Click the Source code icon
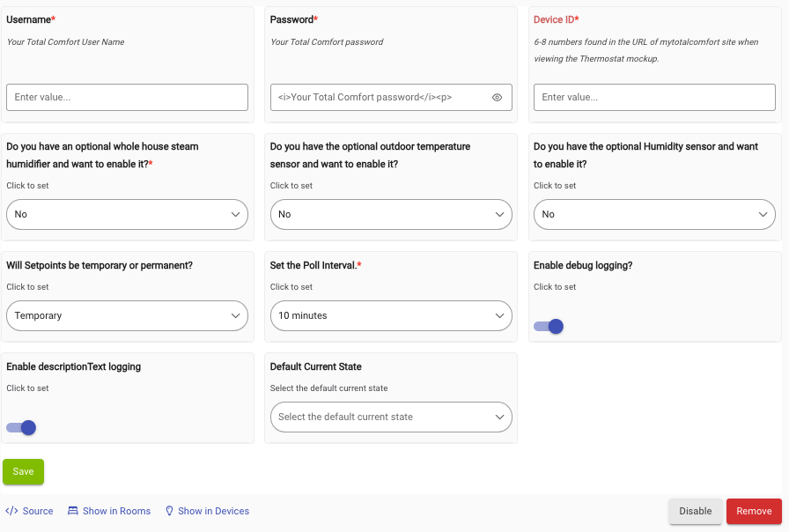789x532 pixels. (11, 511)
